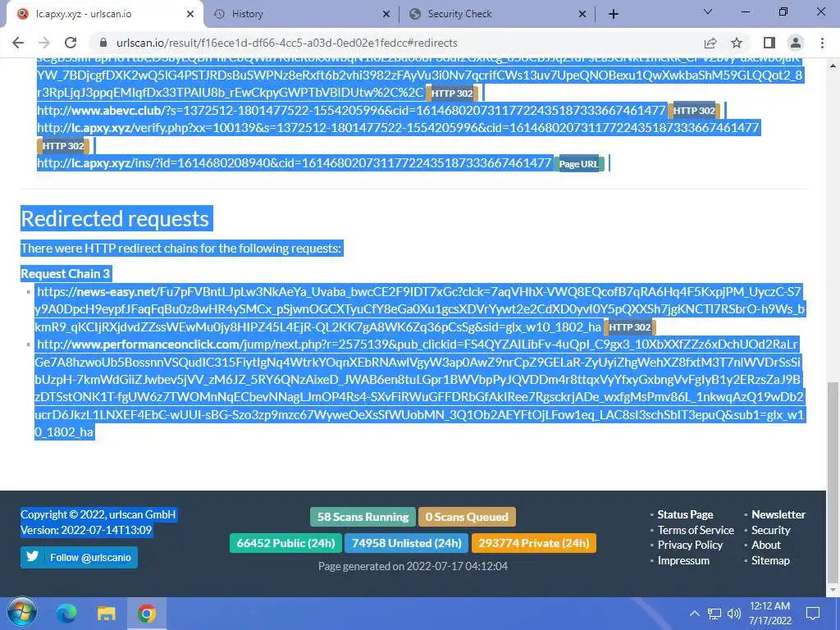Image resolution: width=840 pixels, height=630 pixels.
Task: Launch Microsoft Edge from the taskbar
Action: point(66,614)
